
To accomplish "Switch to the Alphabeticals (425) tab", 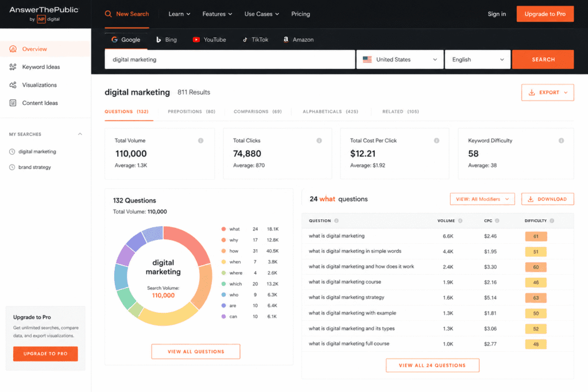I will click(330, 112).
